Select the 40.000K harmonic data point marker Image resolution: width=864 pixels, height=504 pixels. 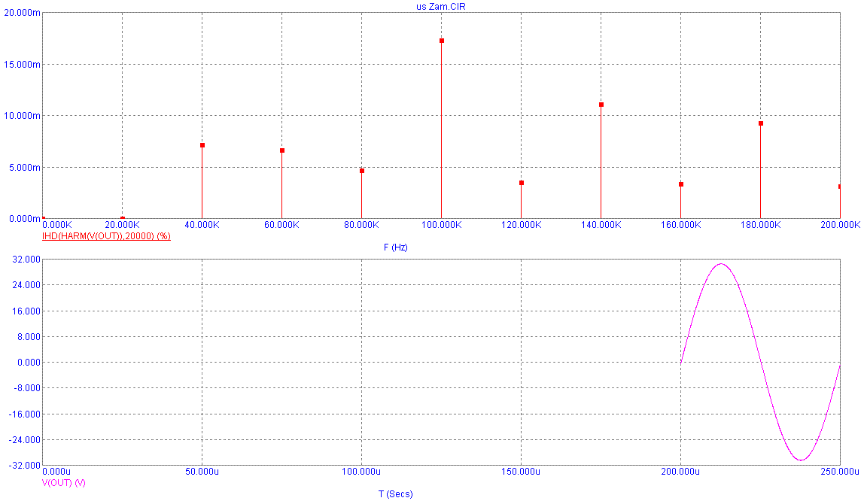202,145
